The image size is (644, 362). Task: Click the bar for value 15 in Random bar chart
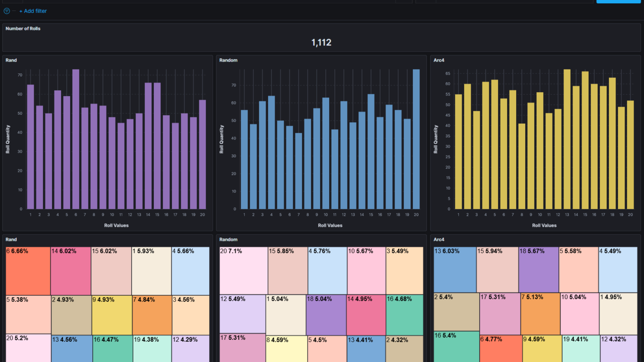[x=371, y=151]
